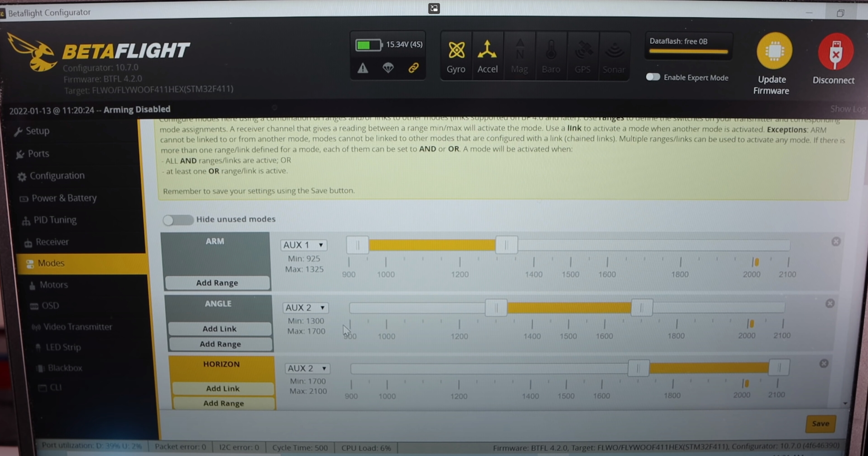Open the HORIZON AUX 2 channel dropdown
868x456 pixels.
pyautogui.click(x=307, y=368)
